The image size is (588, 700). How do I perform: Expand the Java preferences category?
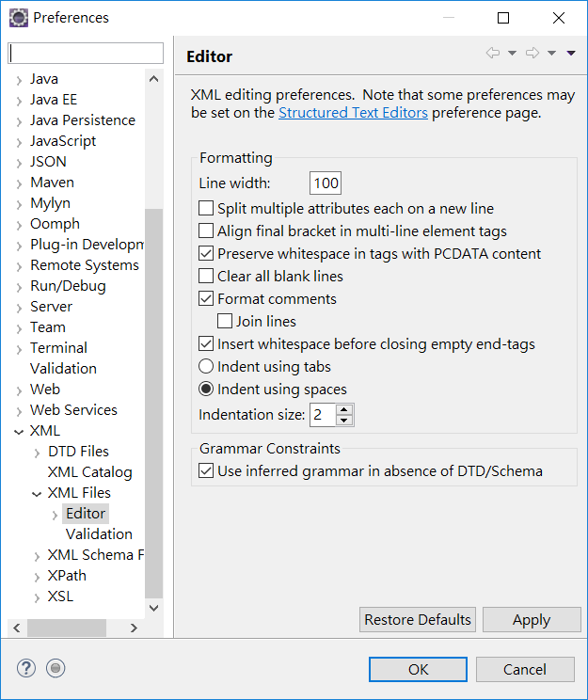point(19,79)
